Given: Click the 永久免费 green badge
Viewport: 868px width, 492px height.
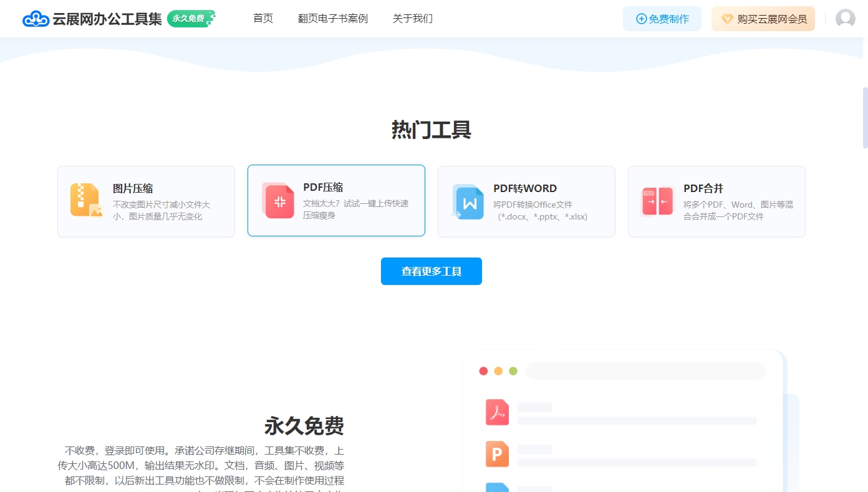Looking at the screenshot, I should [x=191, y=19].
